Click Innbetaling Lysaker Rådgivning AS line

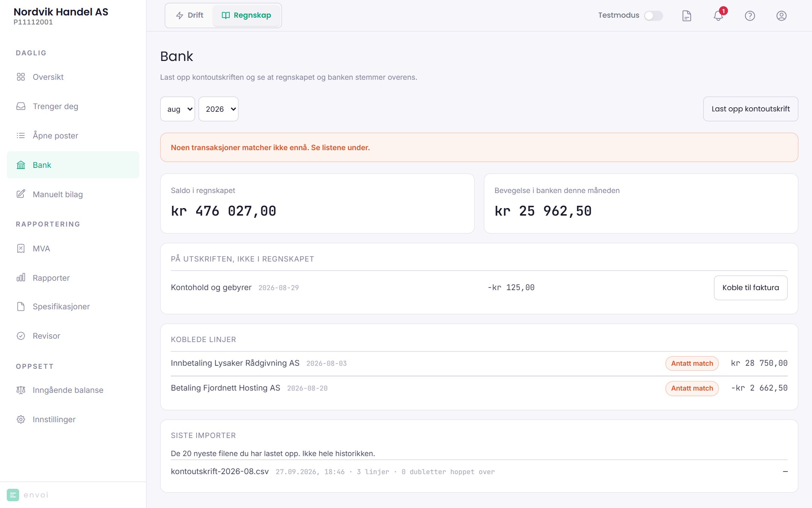[479, 364]
